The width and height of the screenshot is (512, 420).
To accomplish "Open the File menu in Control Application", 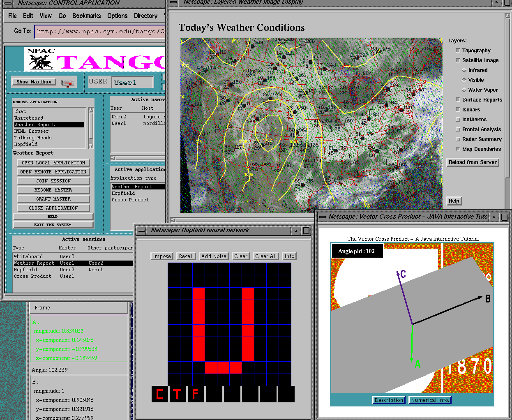I will (12, 16).
